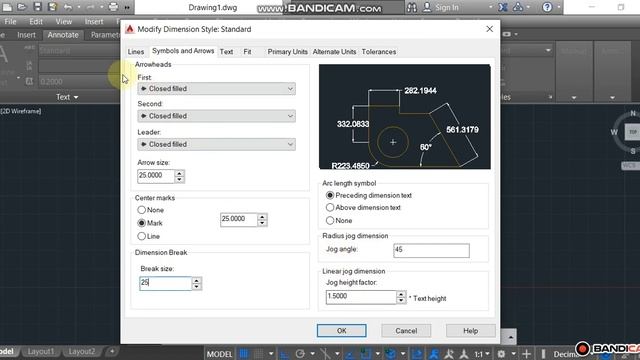The width and height of the screenshot is (640, 360).
Task: Click the Help button in dialog
Action: pos(471,331)
